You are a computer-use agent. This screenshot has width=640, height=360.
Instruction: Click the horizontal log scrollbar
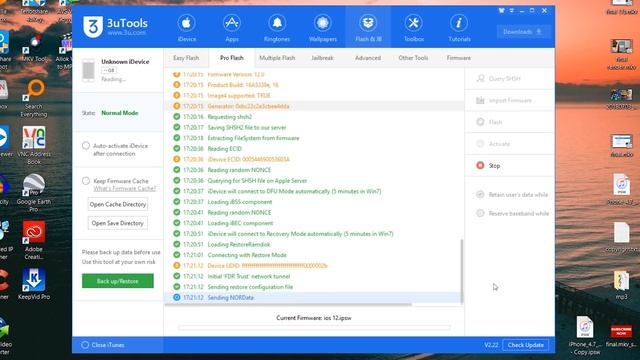tap(288, 304)
